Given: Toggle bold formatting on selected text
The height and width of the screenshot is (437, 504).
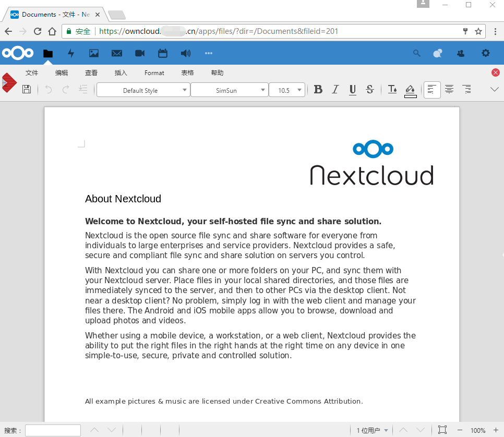Looking at the screenshot, I should pos(318,89).
